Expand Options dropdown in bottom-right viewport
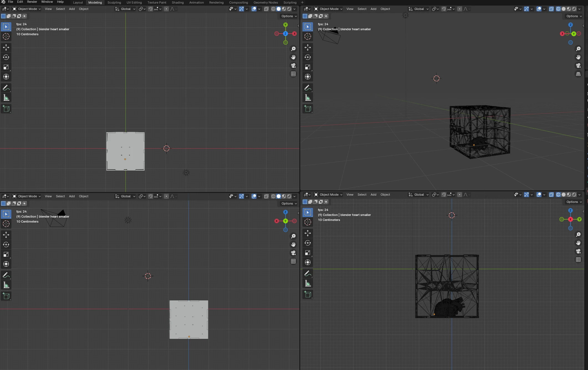This screenshot has height=370, width=588. click(574, 202)
